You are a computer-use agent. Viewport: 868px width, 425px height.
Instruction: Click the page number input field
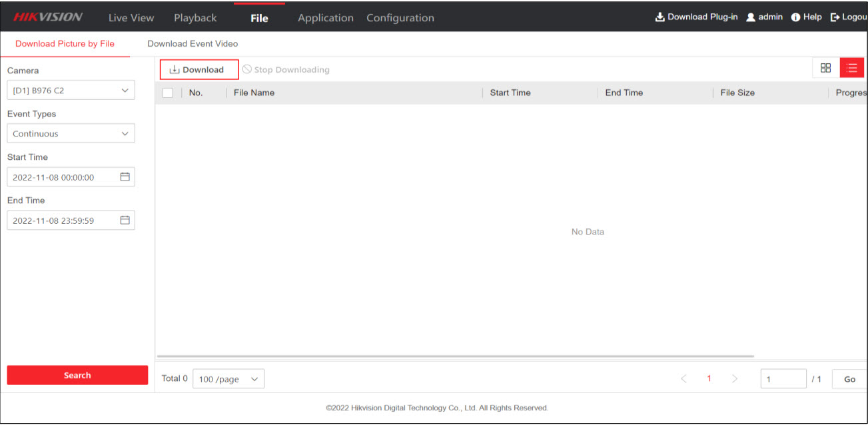pos(783,379)
